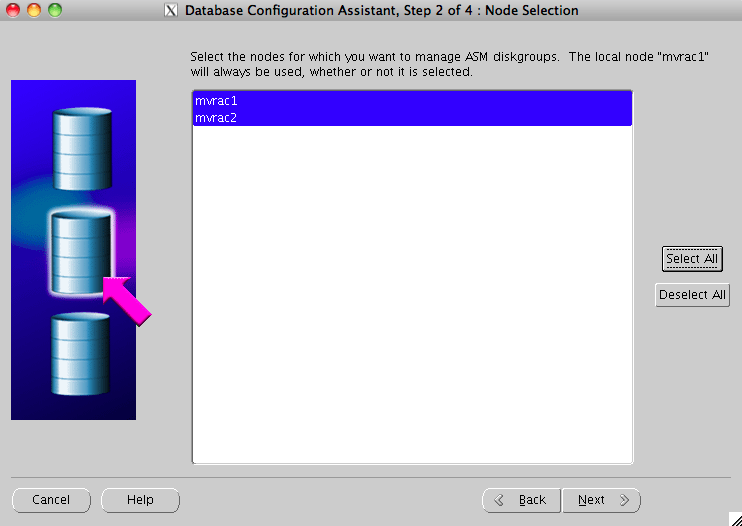Minimize the window with the yellow button
This screenshot has height=526, width=742.
click(x=34, y=10)
